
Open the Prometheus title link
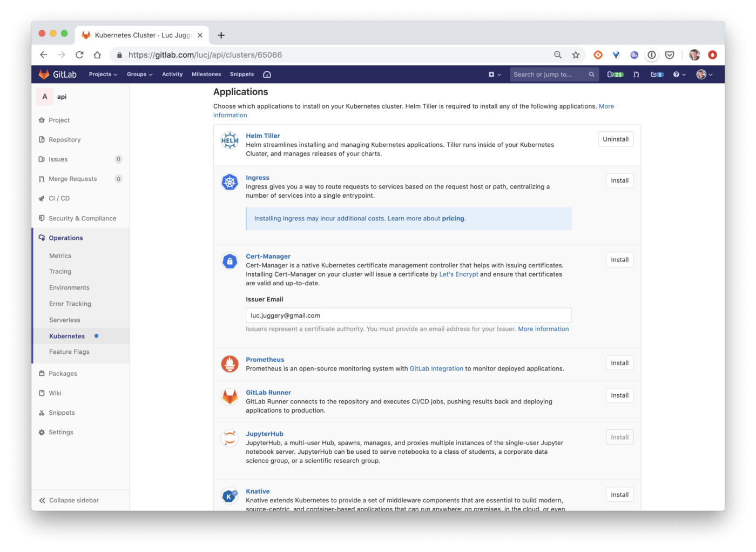coord(265,360)
